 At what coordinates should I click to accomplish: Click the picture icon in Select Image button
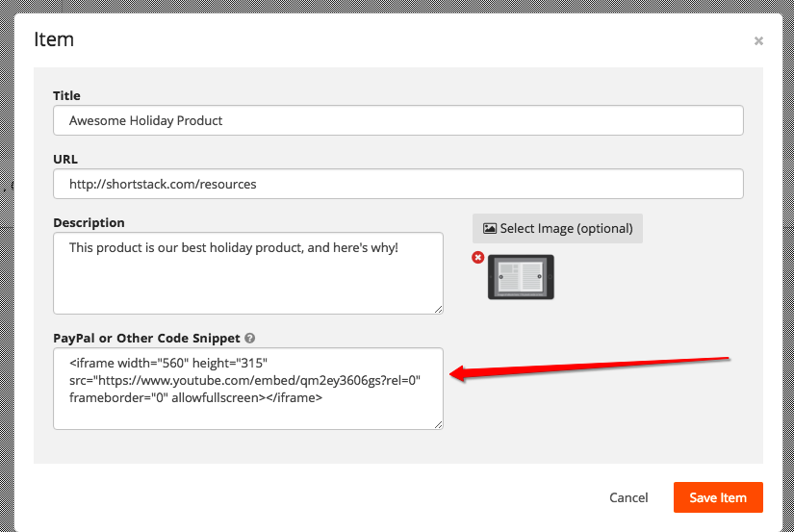pos(490,229)
